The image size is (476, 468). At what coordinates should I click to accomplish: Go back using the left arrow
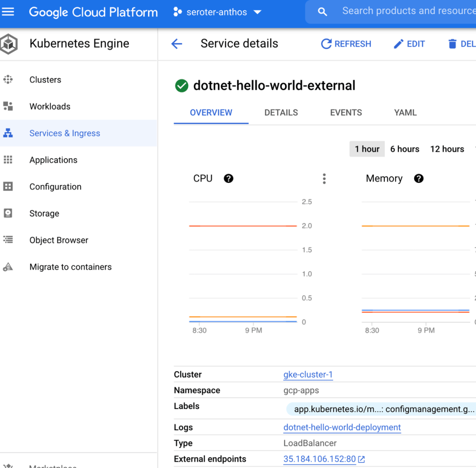click(x=176, y=44)
